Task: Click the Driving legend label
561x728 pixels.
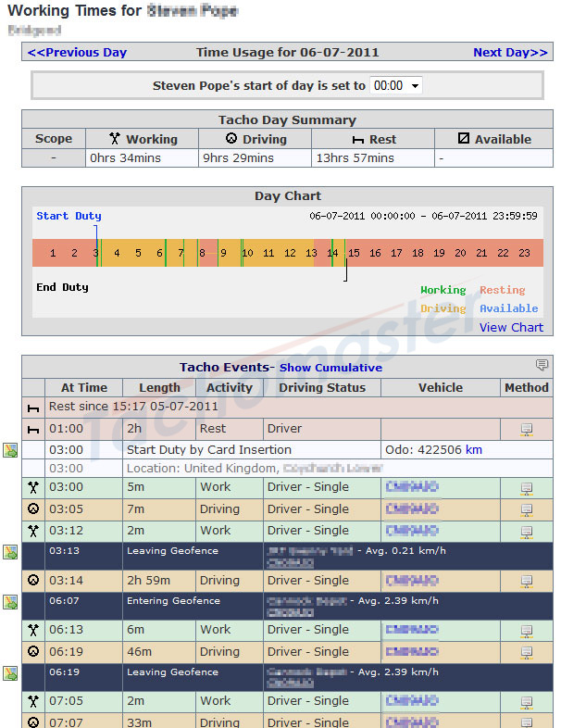Action: tap(443, 308)
